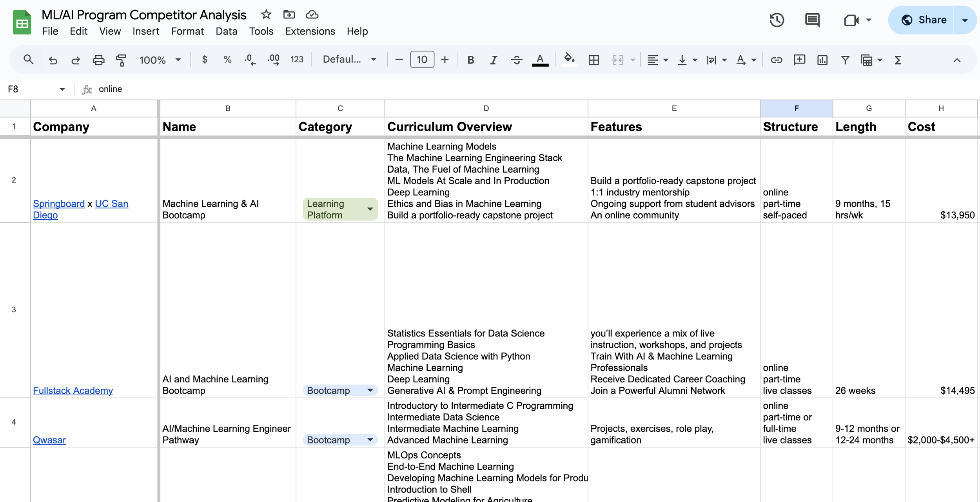Apply bold formatting from the toolbar

point(471,60)
